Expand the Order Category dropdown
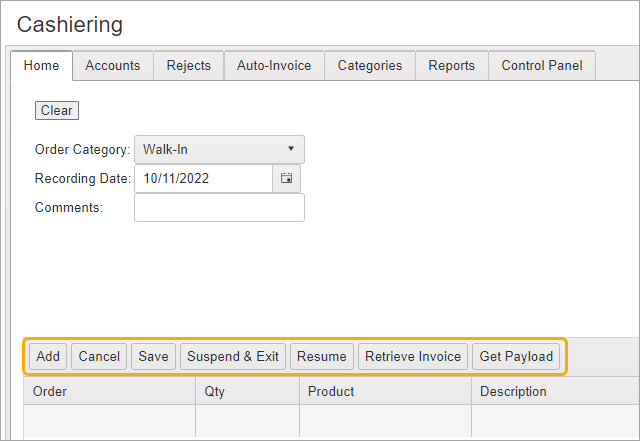The height and width of the screenshot is (441, 640). (219, 149)
